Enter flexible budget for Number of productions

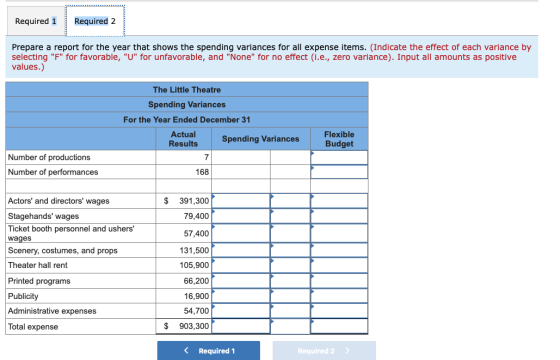tap(339, 157)
